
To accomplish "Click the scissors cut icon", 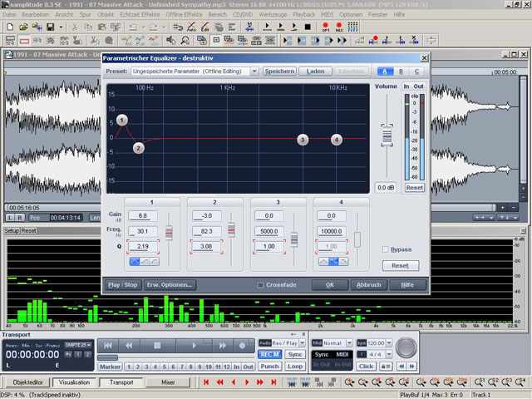I will (x=76, y=27).
